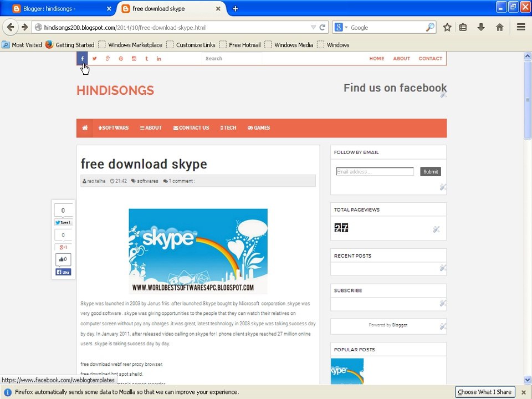Open the GAMES nav item

259,128
